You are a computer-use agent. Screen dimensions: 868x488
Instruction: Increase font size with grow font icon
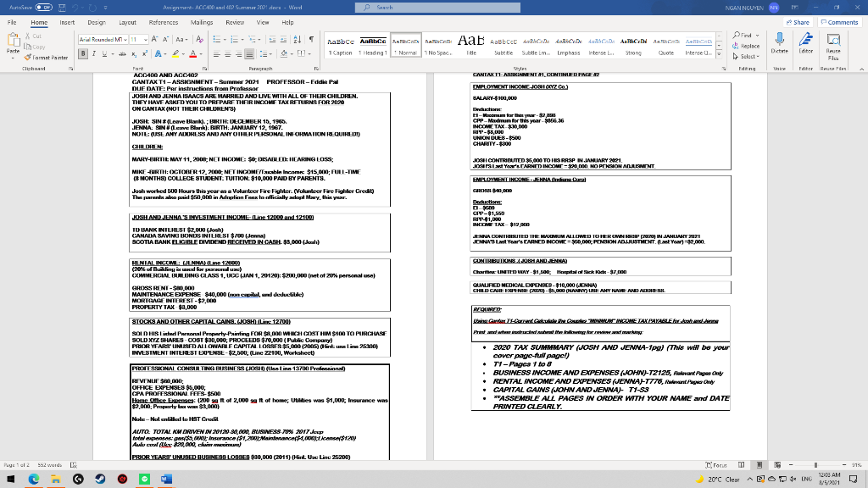pos(155,39)
